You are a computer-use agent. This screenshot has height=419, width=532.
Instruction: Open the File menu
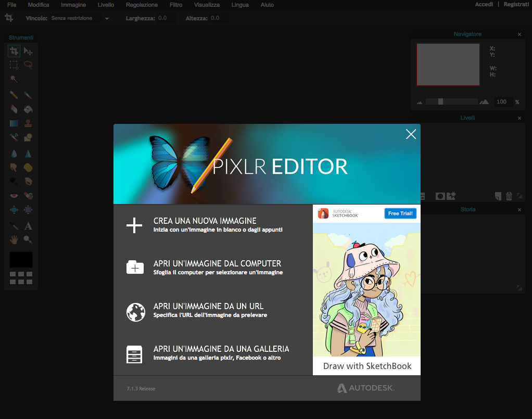point(12,5)
